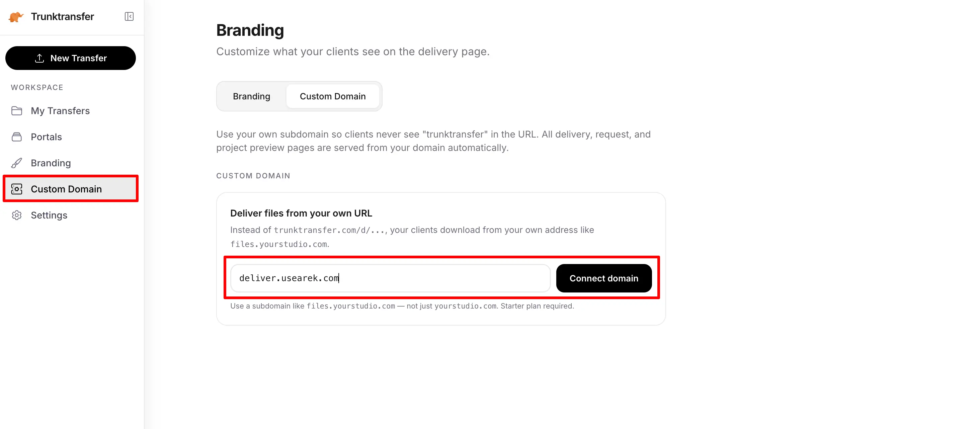Collapse the sidebar panel icon

129,16
